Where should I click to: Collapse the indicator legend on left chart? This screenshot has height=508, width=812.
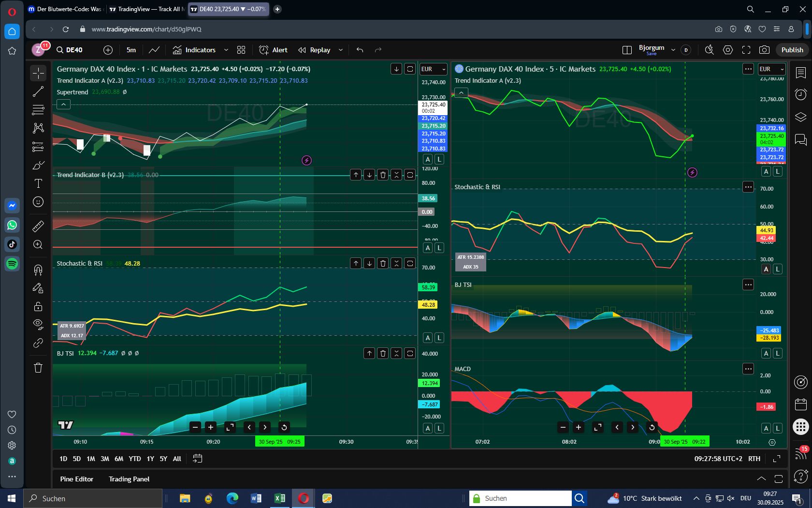pyautogui.click(x=63, y=104)
